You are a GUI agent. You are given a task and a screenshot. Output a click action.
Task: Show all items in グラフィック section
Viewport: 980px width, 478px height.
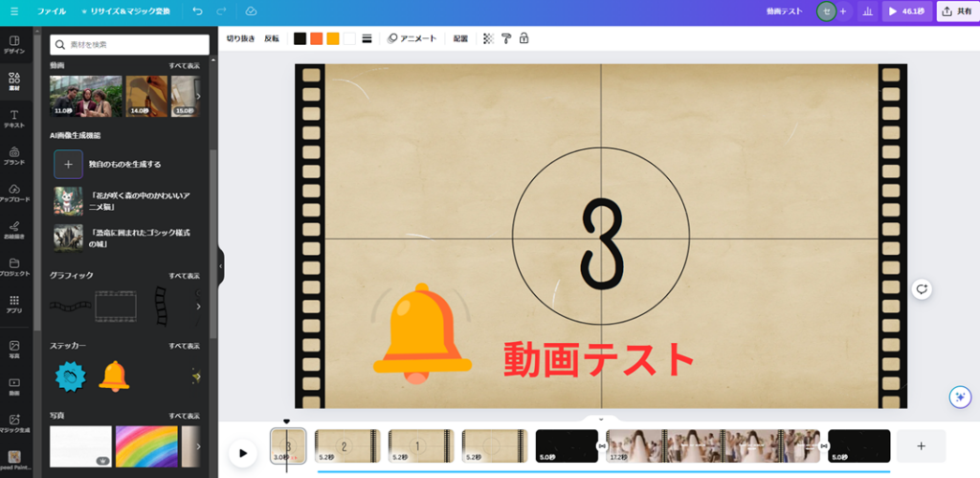tap(184, 275)
